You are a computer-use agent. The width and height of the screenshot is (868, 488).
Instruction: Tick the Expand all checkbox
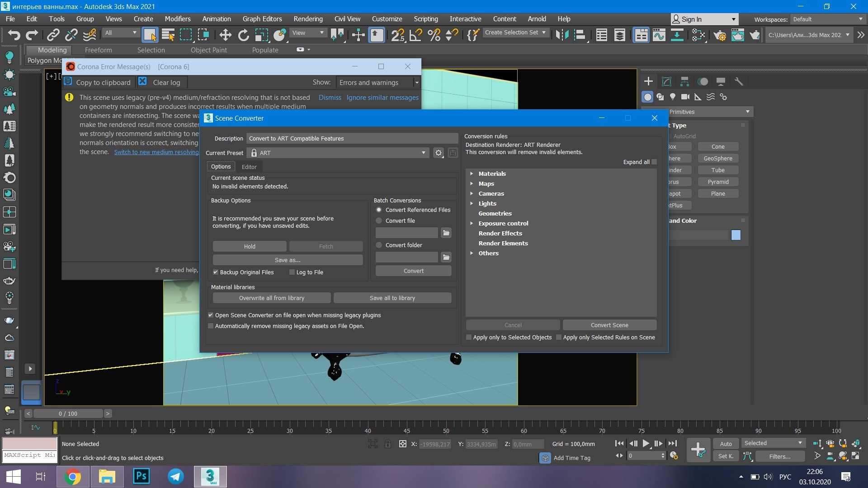coord(654,162)
